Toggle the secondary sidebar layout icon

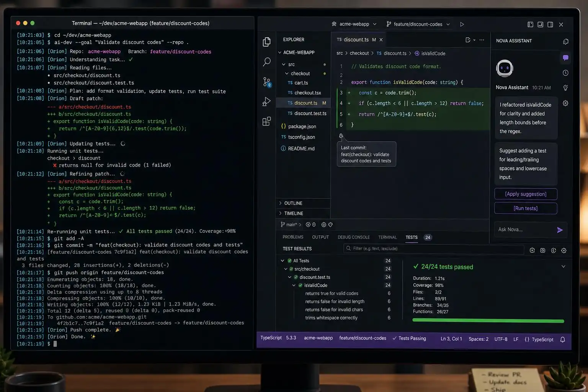click(x=550, y=24)
